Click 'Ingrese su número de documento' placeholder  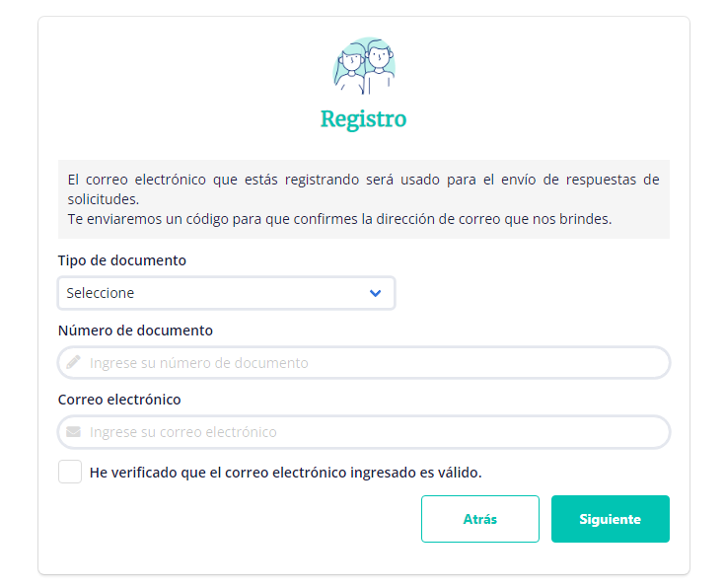(199, 363)
